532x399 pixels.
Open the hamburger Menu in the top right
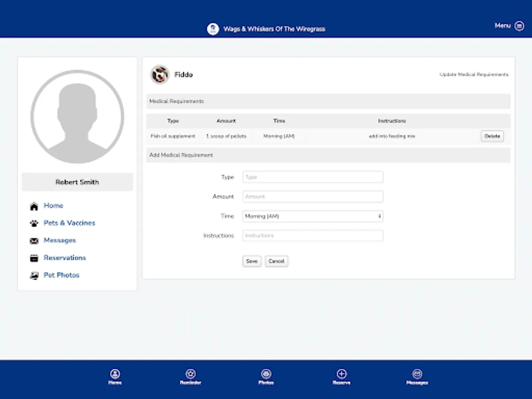click(518, 26)
